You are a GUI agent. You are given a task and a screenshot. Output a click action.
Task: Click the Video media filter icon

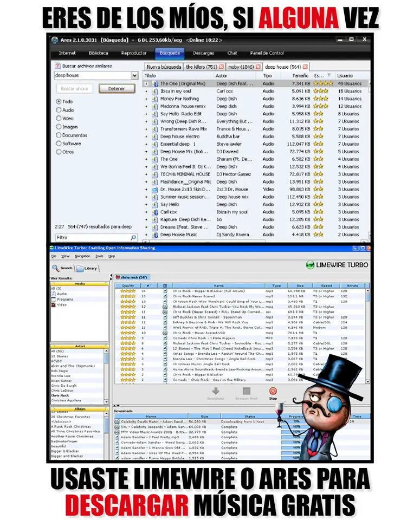pyautogui.click(x=53, y=305)
